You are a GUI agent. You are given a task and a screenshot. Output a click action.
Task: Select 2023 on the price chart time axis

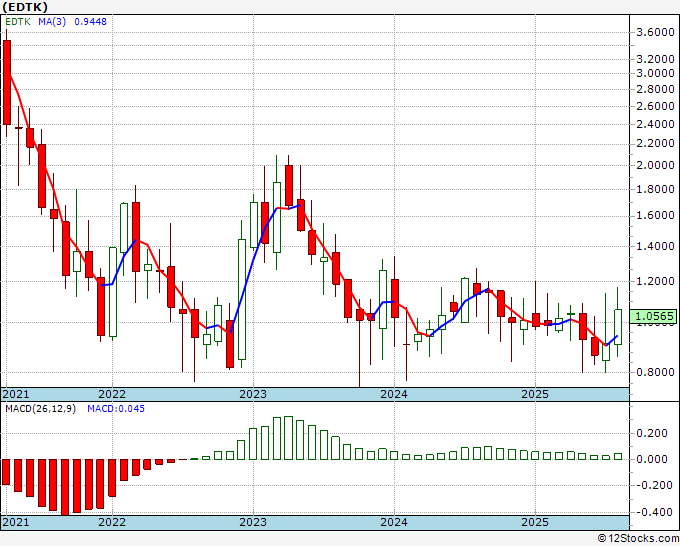pos(253,394)
